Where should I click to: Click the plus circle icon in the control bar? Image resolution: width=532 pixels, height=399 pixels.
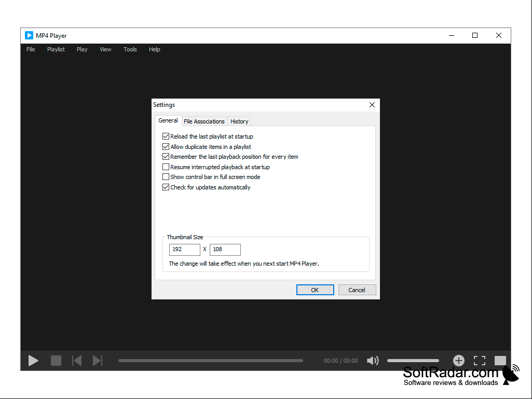459,361
